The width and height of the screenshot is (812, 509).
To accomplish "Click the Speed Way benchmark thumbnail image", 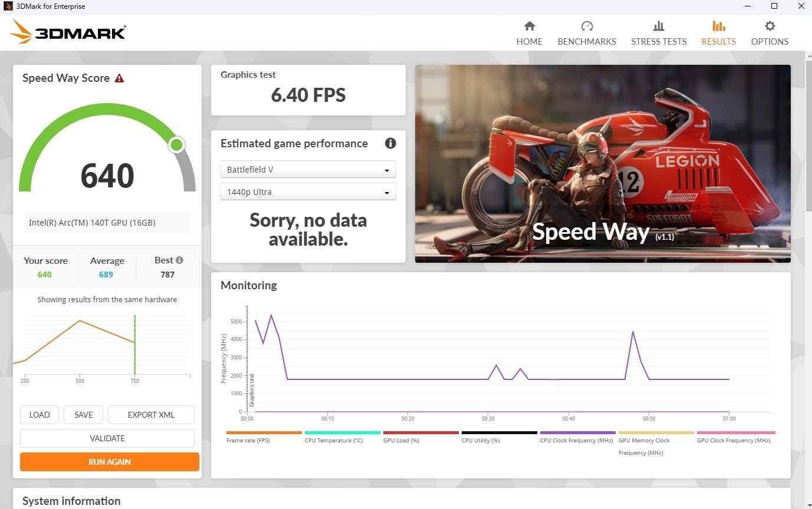I will 603,164.
